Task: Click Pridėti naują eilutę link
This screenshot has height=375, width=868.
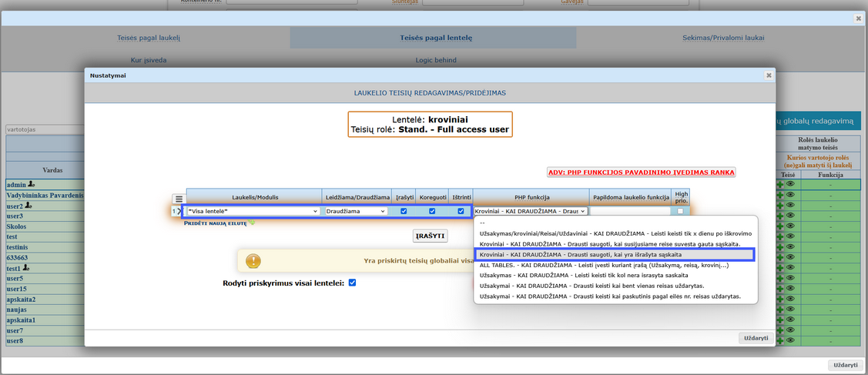Action: (216, 223)
